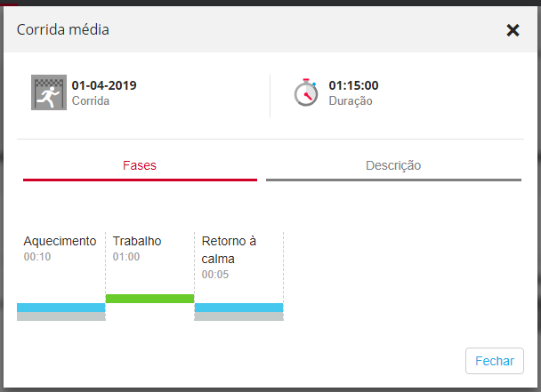Click the running finish-flag activity icon

tap(49, 92)
